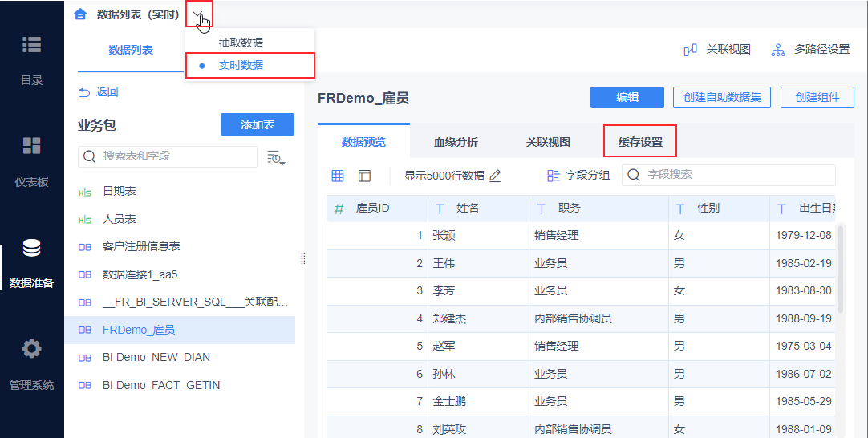Viewport: 868px width, 438px height.
Task: Click the 添加表 button
Action: coord(258,124)
